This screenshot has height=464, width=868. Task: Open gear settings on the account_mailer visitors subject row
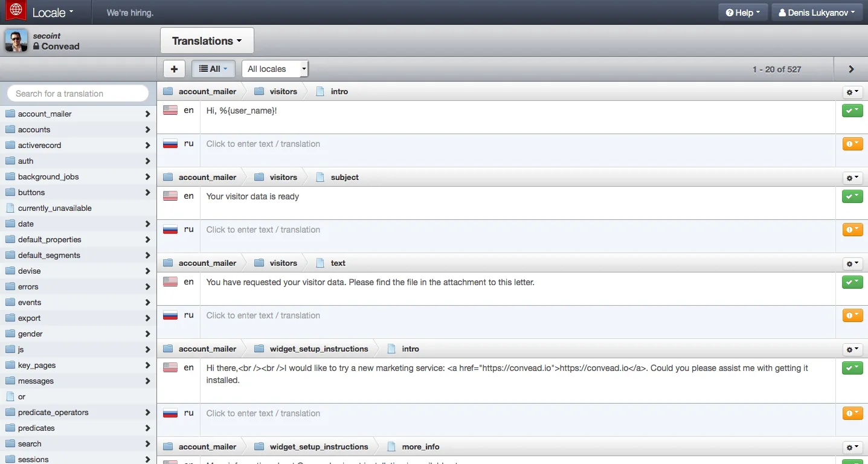tap(851, 178)
